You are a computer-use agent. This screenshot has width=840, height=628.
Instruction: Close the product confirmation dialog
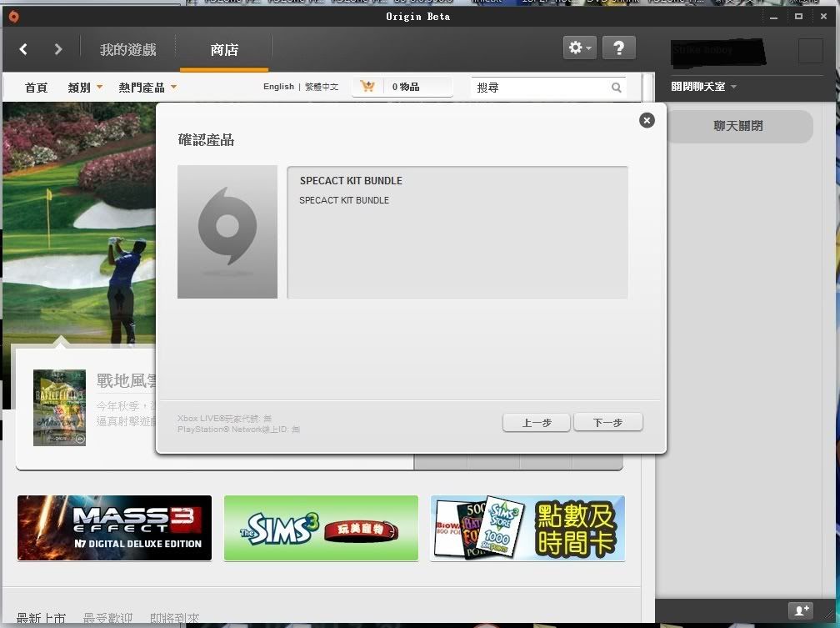tap(647, 120)
